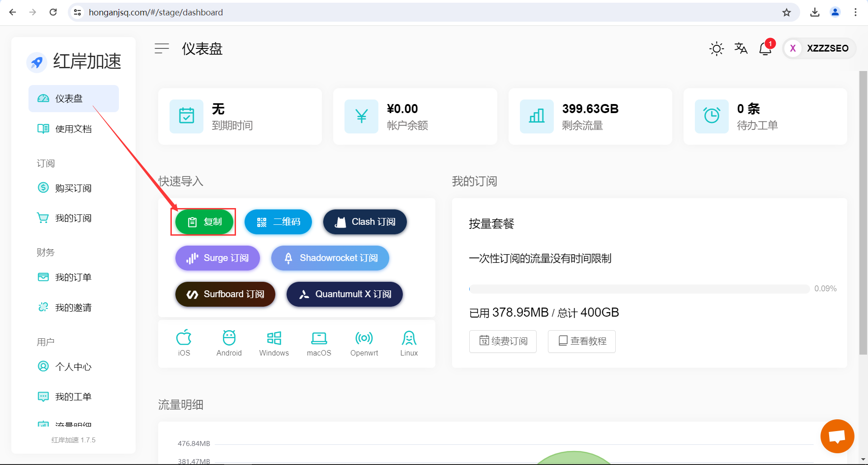Click the 到期时间 calendar icon

pos(186,116)
